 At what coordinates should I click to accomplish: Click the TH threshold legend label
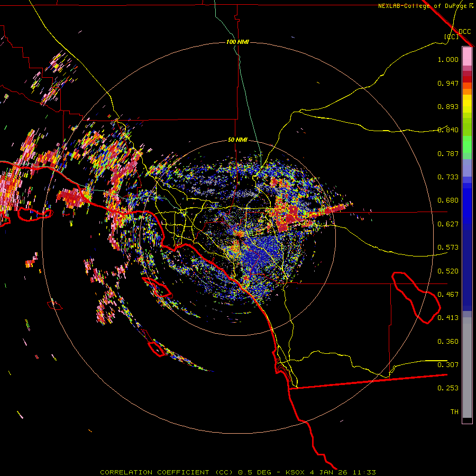tap(454, 412)
